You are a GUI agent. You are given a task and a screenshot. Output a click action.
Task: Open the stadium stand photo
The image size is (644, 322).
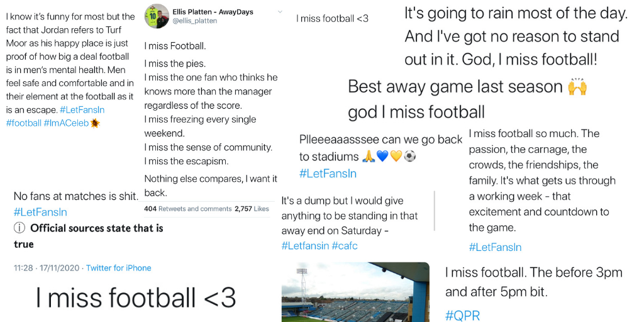coord(355,292)
